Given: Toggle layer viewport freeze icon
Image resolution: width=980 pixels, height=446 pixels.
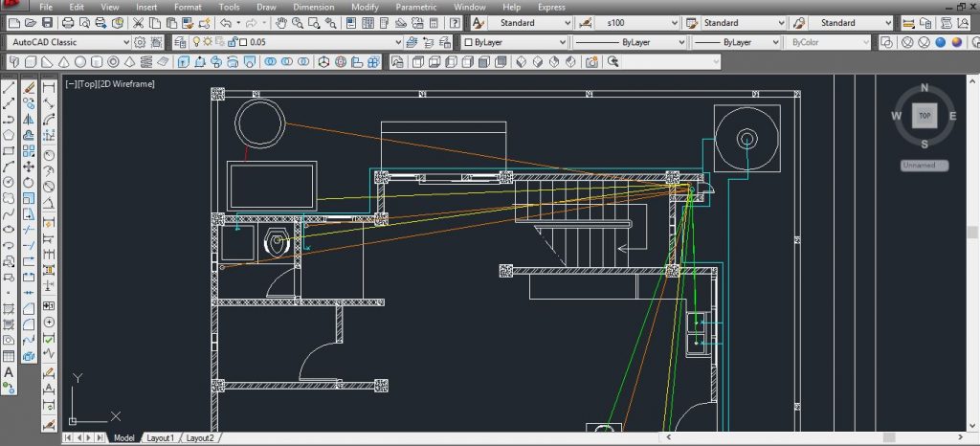Looking at the screenshot, I should [221, 42].
